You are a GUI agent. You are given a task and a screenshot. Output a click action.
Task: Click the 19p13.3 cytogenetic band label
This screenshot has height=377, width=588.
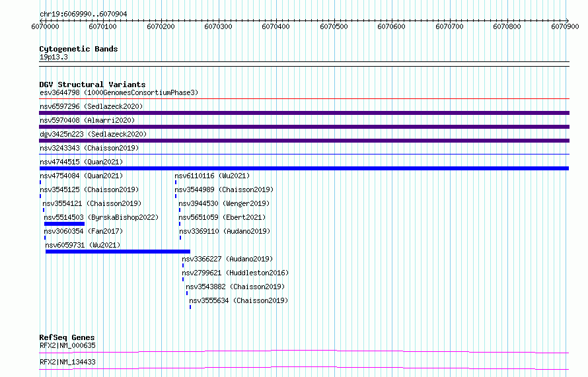[54, 57]
